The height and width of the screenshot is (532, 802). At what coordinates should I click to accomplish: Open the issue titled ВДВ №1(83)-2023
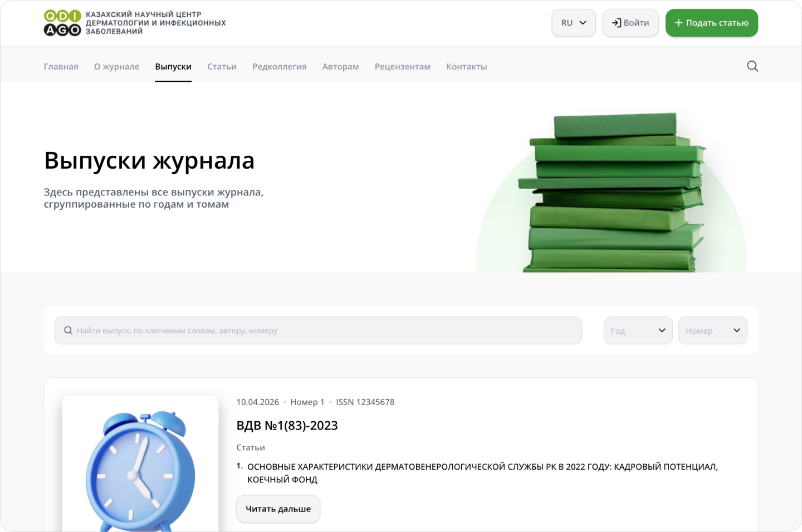287,426
